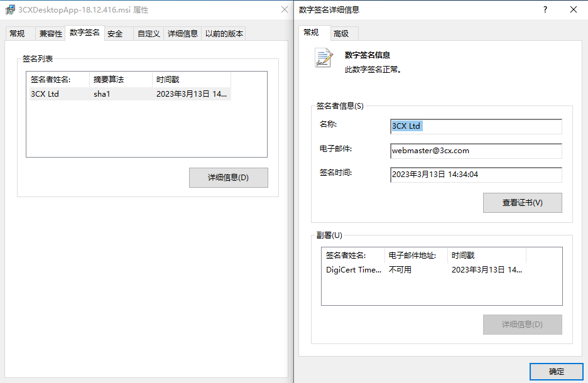588x383 pixels.
Task: Select the 常规 tab in signature details dialog
Action: point(314,33)
